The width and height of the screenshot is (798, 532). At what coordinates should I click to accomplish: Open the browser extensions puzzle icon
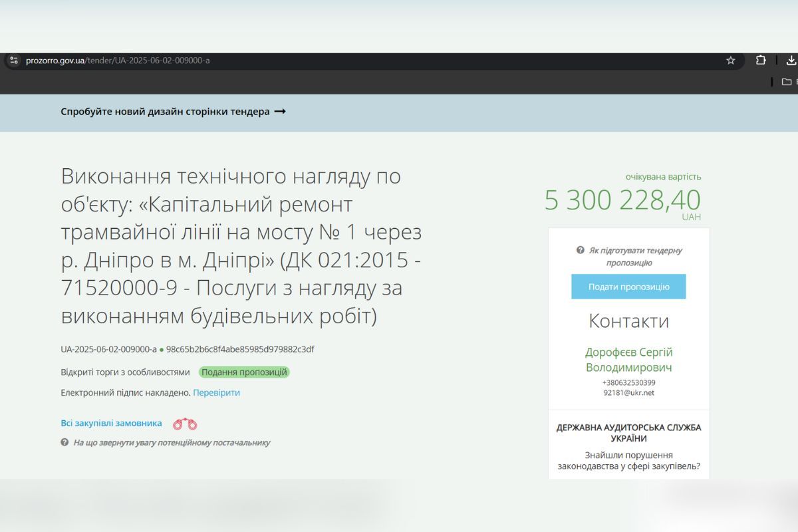pos(761,61)
